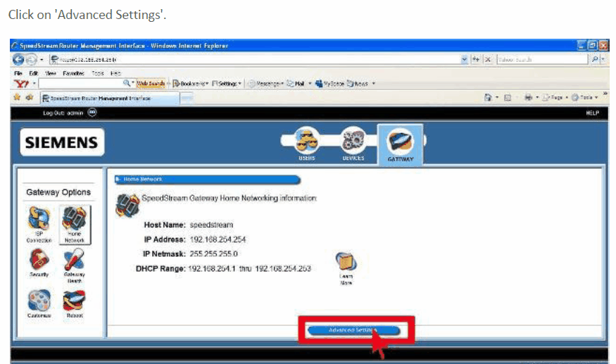
Task: Open Yahoo toolbar Settings dropdown
Action: 227,84
